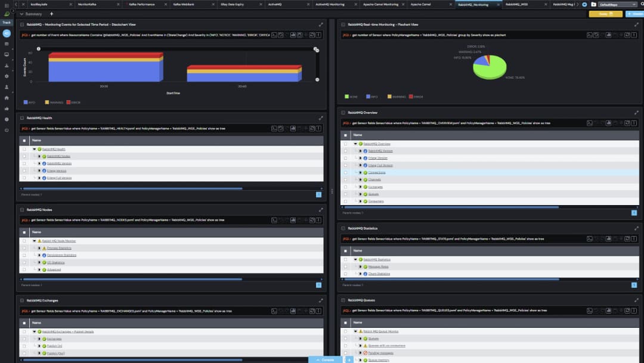The image size is (644, 363).
Task: Click the Console button at the bottom
Action: point(326,359)
